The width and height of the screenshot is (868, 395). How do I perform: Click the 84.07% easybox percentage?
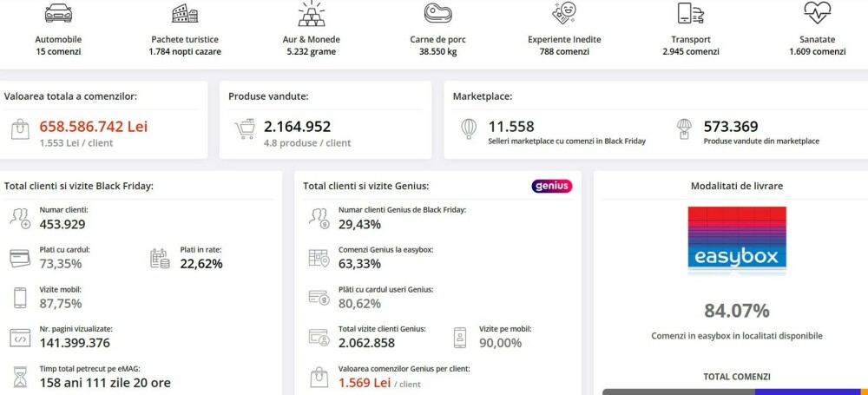(x=736, y=310)
